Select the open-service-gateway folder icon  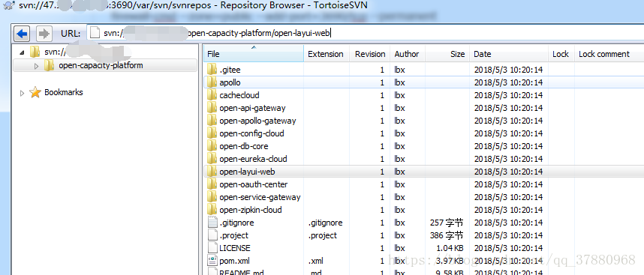click(212, 197)
